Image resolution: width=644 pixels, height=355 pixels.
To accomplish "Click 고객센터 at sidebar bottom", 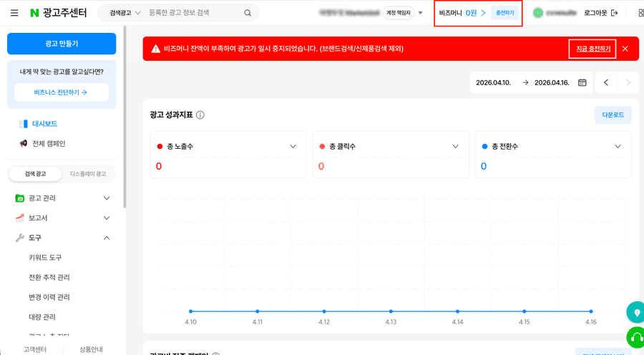I will [35, 349].
